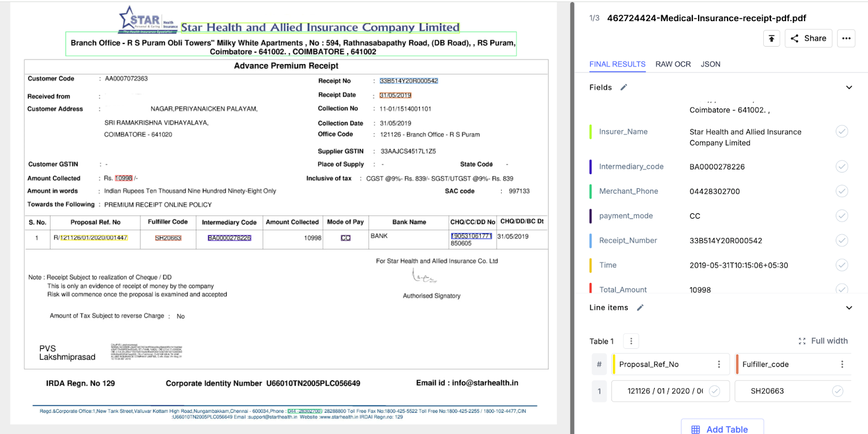Switch to the FINAL RESULTS tab
868x434 pixels.
pos(617,64)
